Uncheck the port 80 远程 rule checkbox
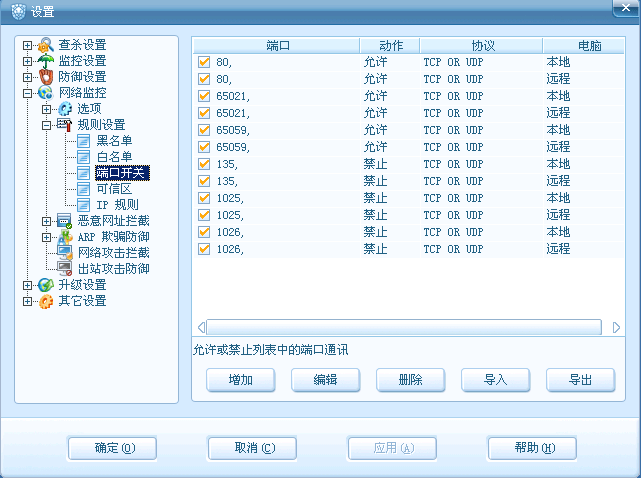 (x=204, y=79)
